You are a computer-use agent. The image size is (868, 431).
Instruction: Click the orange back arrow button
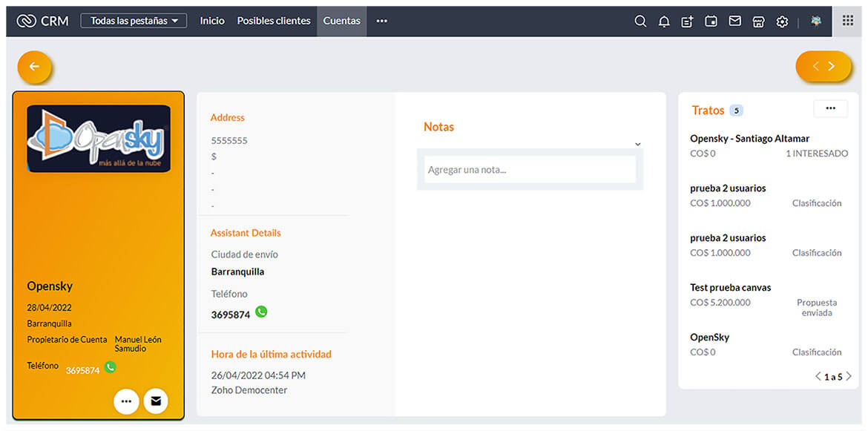34,67
